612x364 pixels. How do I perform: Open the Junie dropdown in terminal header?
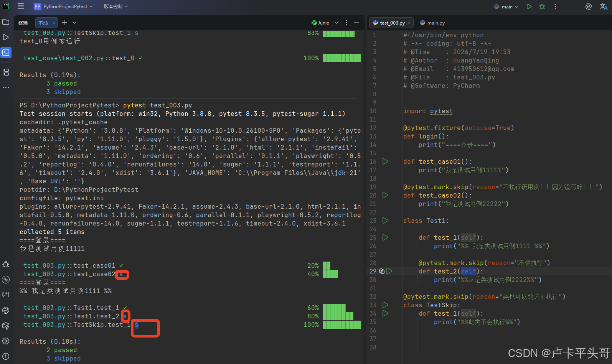(337, 23)
